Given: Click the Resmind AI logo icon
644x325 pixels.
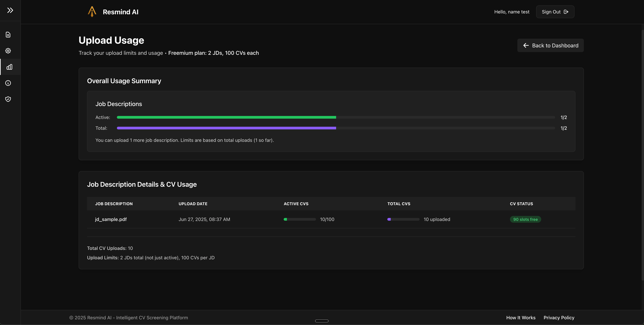Looking at the screenshot, I should click(92, 12).
